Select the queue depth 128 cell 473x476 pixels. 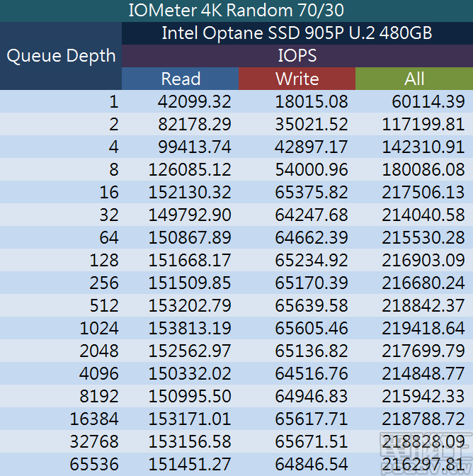pos(104,261)
